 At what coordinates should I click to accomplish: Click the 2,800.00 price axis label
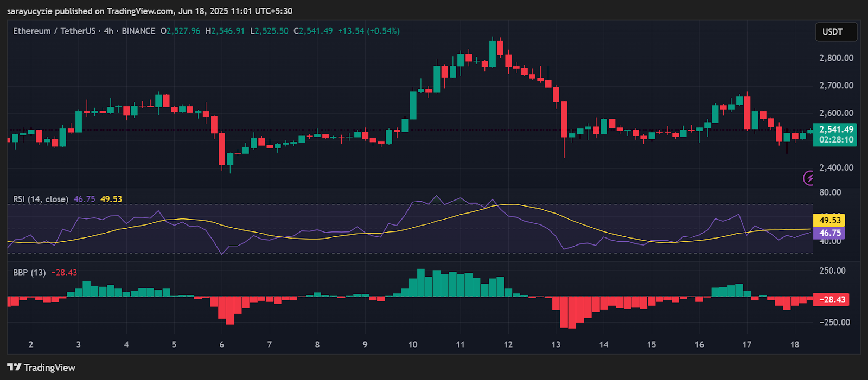[836, 58]
